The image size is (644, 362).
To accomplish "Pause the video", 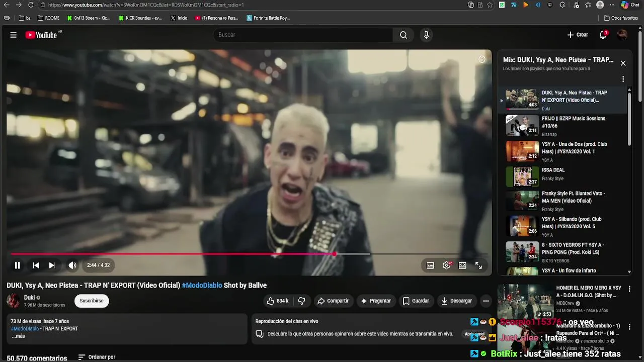I will [x=17, y=265].
